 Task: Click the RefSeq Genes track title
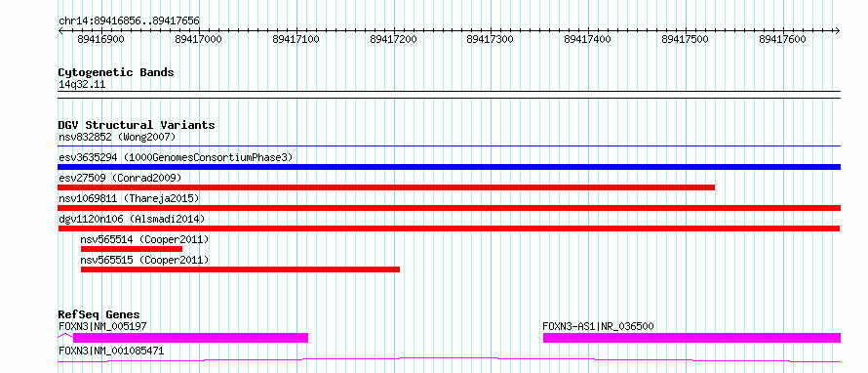99,314
